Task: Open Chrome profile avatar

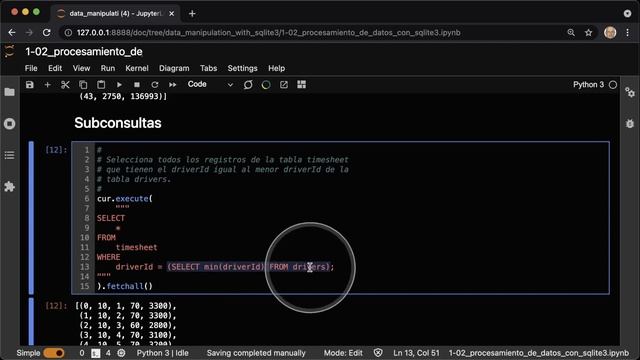Action: point(610,32)
